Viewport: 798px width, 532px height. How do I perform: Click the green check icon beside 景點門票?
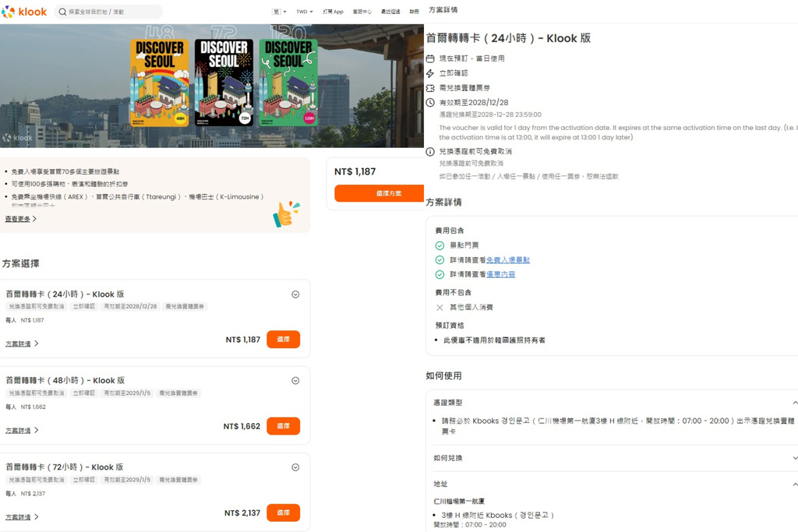point(440,245)
